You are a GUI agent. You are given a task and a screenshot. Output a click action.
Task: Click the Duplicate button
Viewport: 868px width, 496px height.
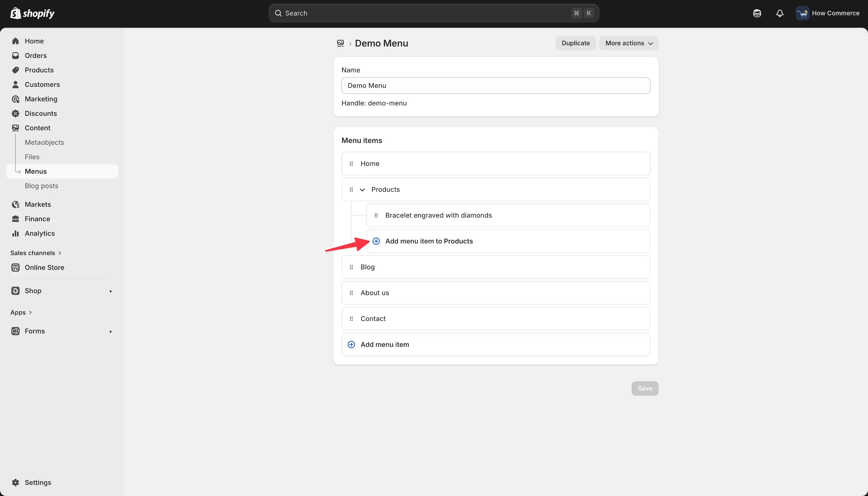click(575, 43)
